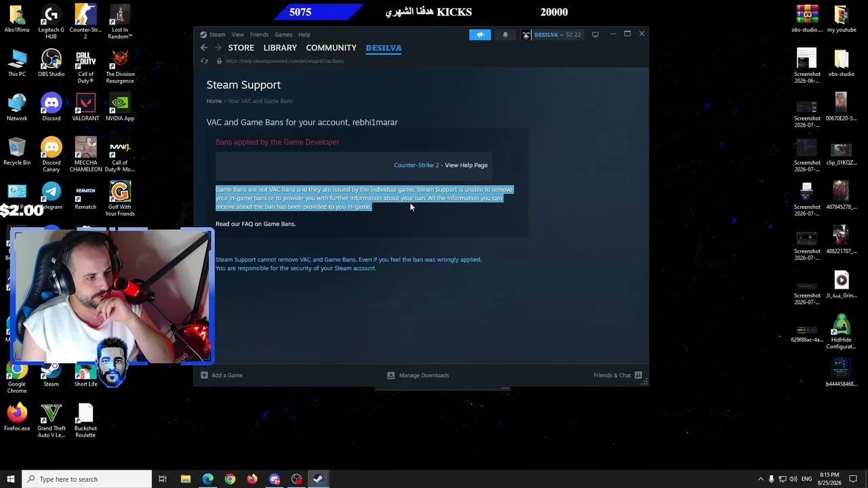Open Task View on the taskbar
This screenshot has height=488, width=868.
pos(163,479)
